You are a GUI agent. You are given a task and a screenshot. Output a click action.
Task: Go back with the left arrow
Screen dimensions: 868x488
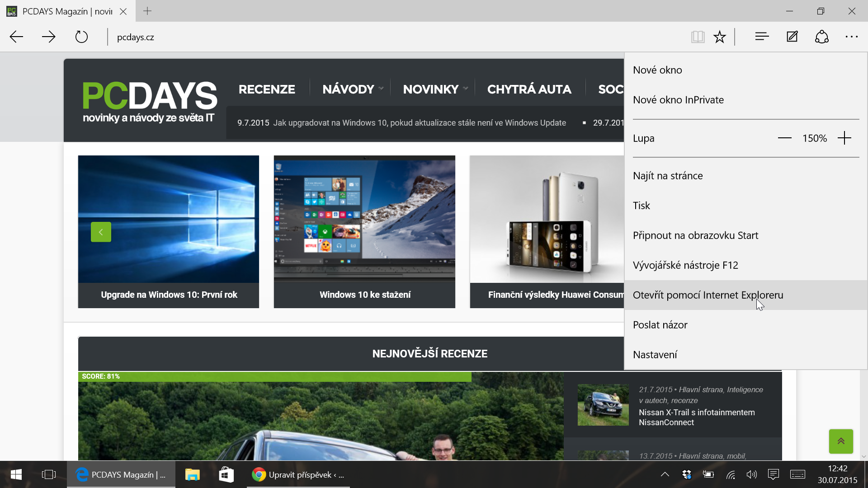point(16,37)
